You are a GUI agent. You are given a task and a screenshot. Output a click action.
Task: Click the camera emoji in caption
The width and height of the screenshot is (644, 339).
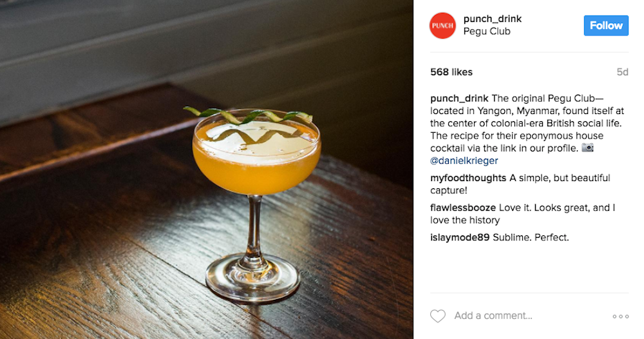pos(588,148)
